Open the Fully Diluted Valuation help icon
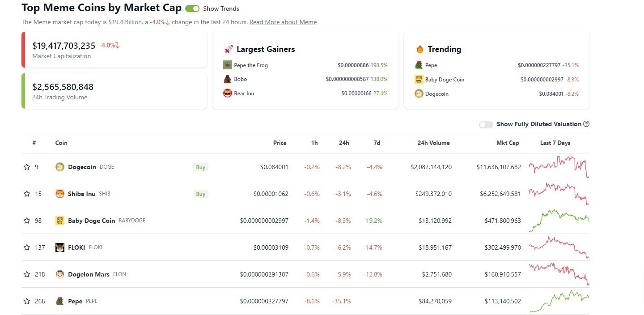This screenshot has width=644, height=315. (x=586, y=124)
